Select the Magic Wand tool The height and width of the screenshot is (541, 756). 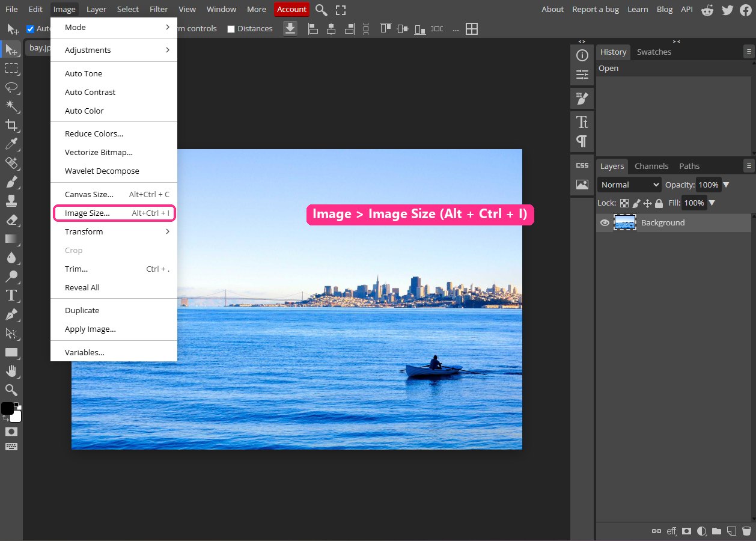(x=11, y=106)
